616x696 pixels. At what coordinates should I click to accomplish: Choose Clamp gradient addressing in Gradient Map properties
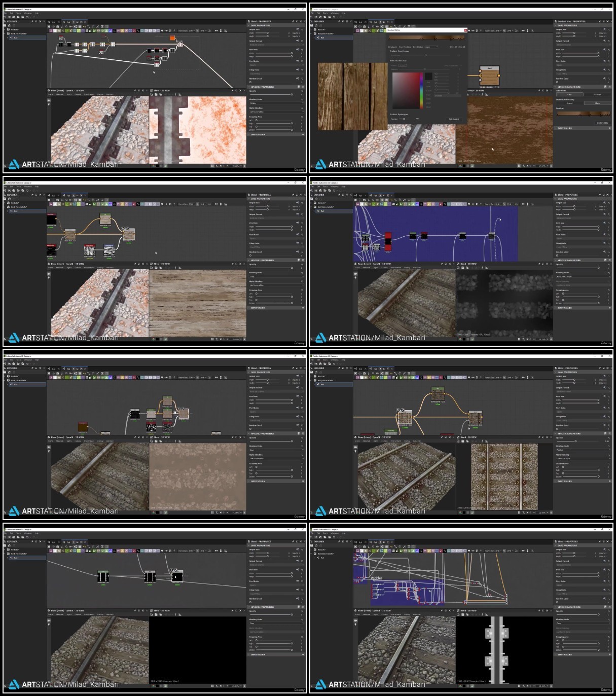point(597,103)
